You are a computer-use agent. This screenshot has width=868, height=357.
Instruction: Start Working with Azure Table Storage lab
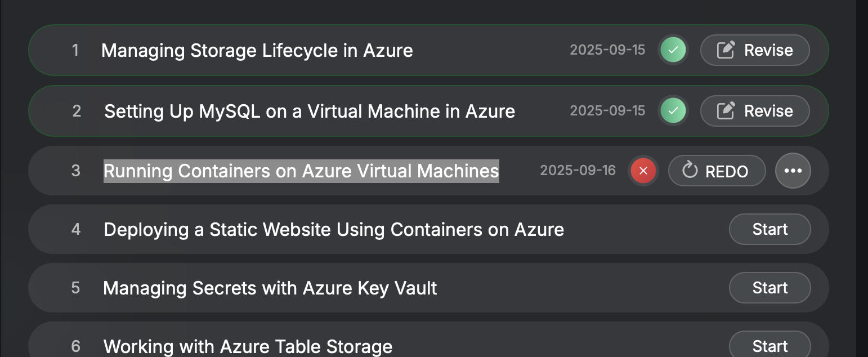coord(770,345)
